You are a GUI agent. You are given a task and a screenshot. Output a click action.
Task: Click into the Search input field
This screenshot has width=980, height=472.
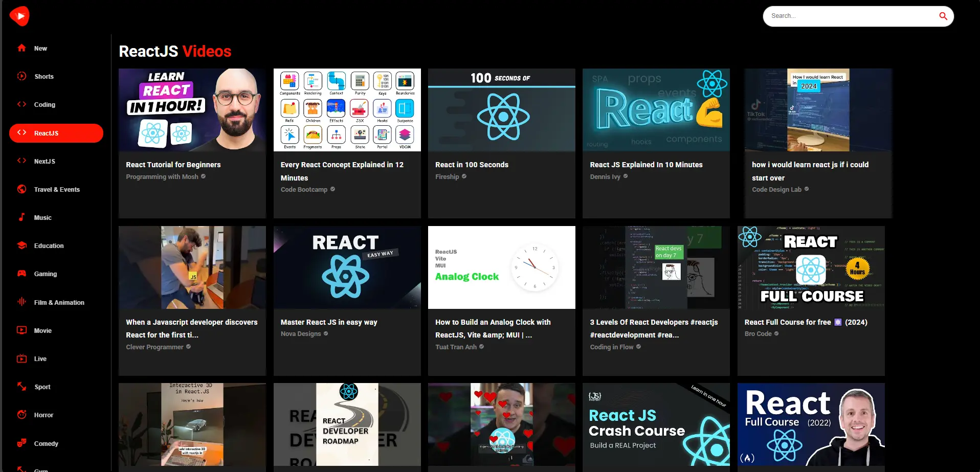[852, 16]
